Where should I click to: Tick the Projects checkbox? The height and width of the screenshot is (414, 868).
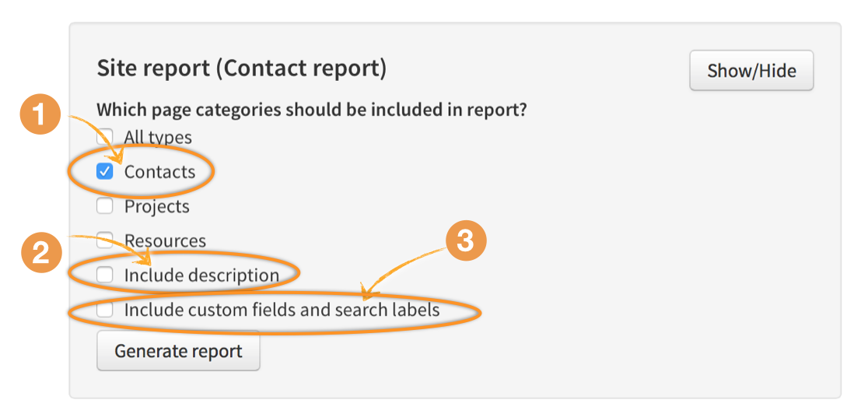click(105, 206)
